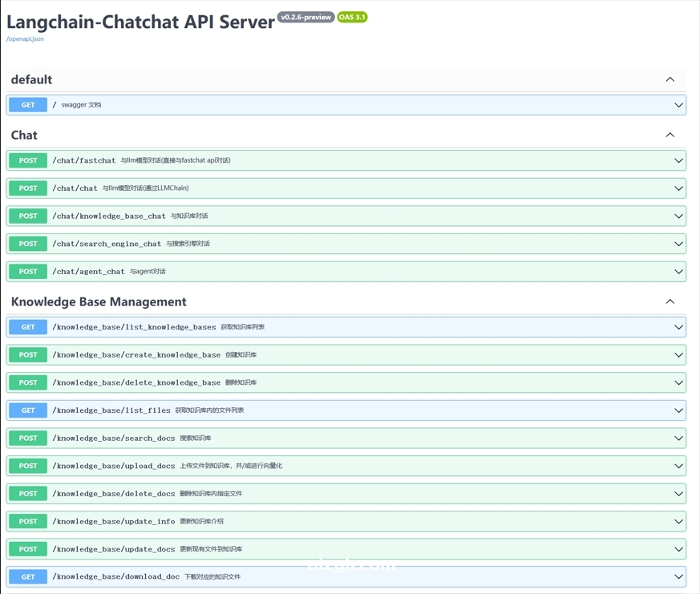
Task: Open the /openapi.json specification link
Action: pos(23,38)
